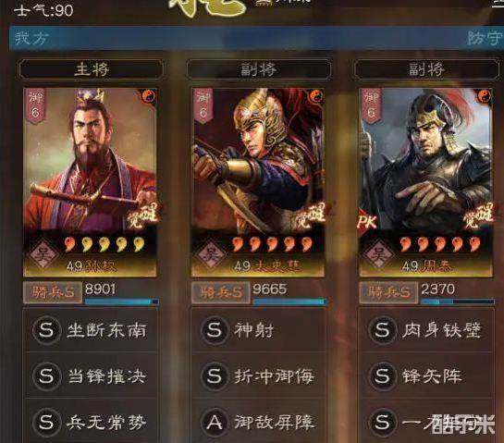Screen dimensions: 504x443
Task: Click 周泰's troop count bar showing 2370
Action: (x=458, y=301)
